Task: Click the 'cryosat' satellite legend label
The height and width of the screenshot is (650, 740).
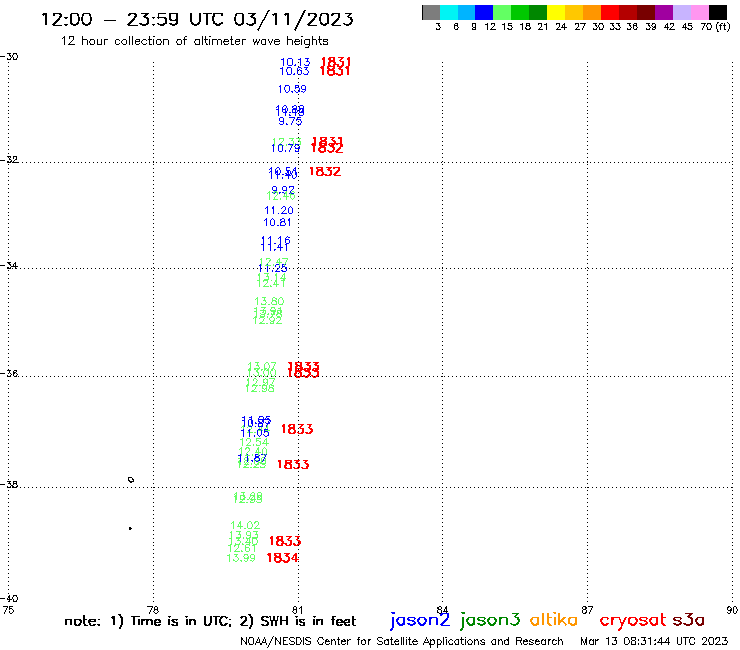Action: pyautogui.click(x=632, y=620)
